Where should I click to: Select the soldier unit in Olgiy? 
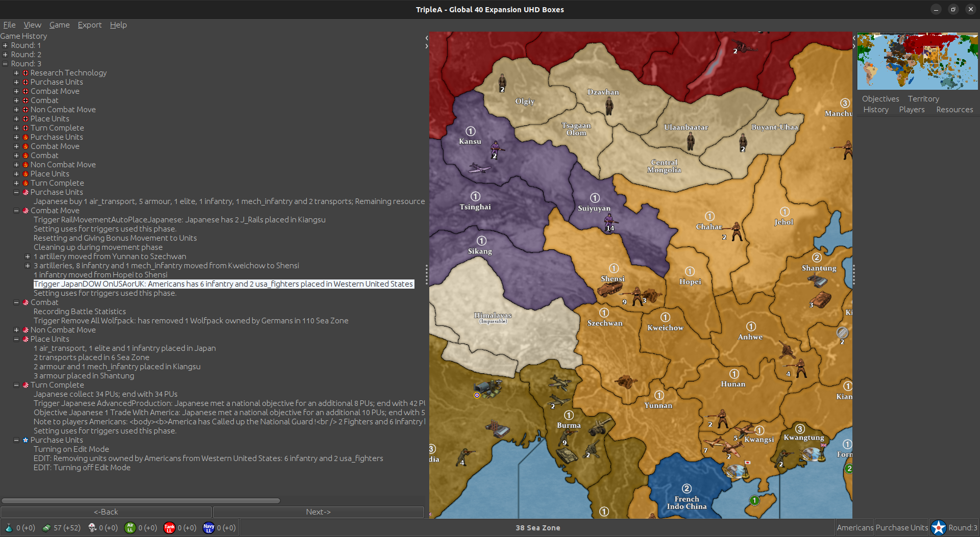coord(502,83)
